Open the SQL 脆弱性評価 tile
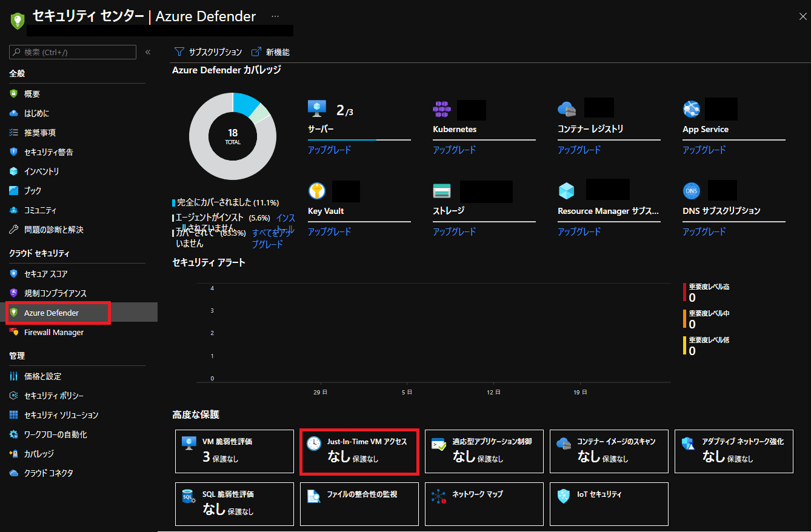 point(235,504)
